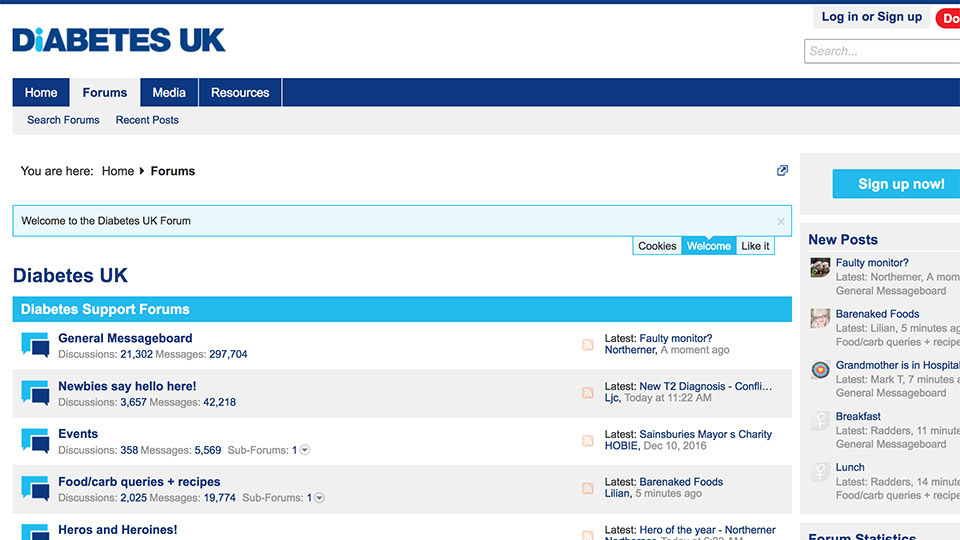Open the Resources tab
This screenshot has width=960, height=540.
(240, 92)
